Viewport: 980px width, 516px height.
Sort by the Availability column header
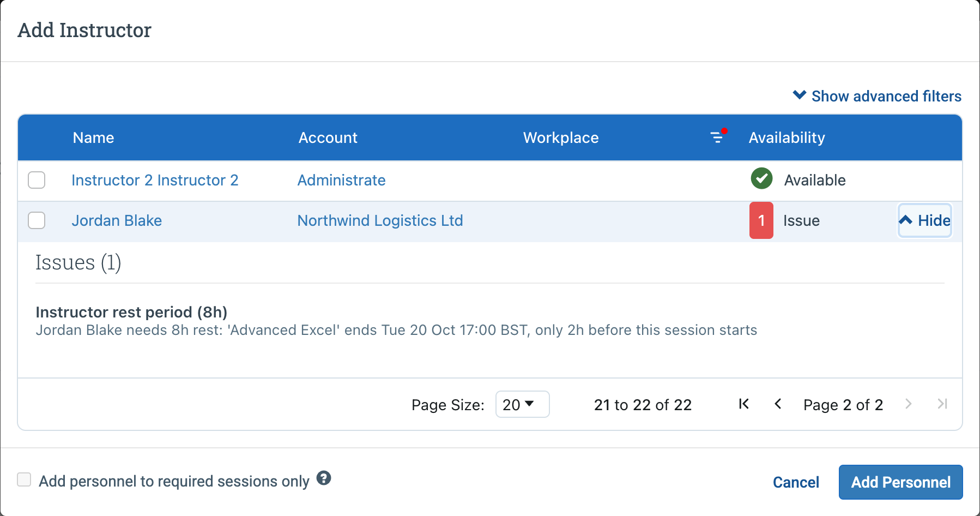tap(787, 137)
